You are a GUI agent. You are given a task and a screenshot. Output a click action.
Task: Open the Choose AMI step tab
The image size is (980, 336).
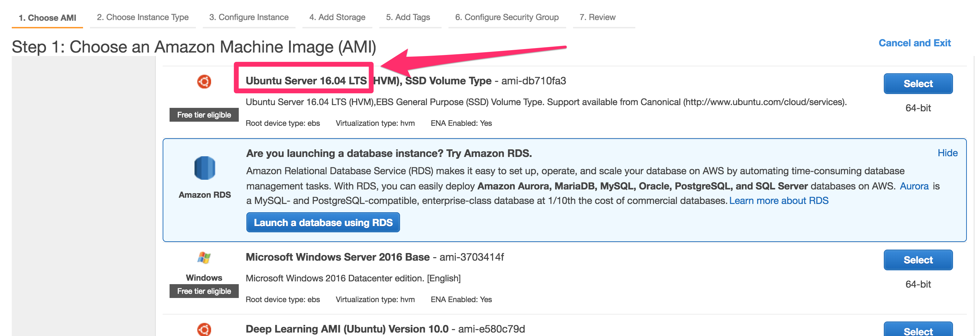pyautogui.click(x=47, y=18)
